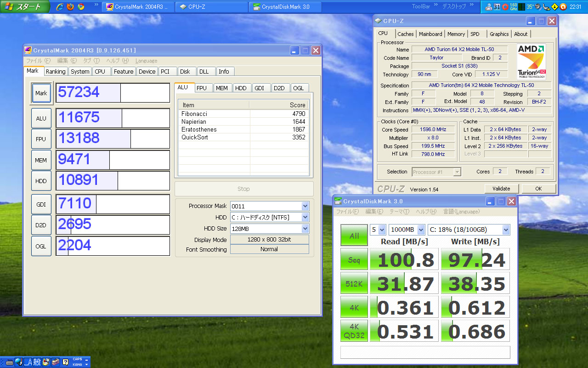Viewport: 588px width, 368px height.
Task: Run the FPU benchmark button
Action: click(x=41, y=139)
